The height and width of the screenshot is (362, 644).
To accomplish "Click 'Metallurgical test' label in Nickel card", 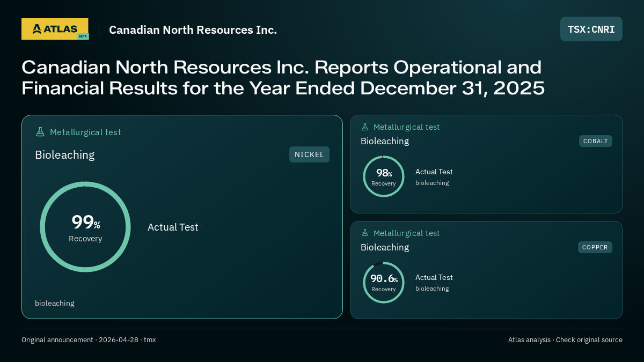I will tap(85, 132).
